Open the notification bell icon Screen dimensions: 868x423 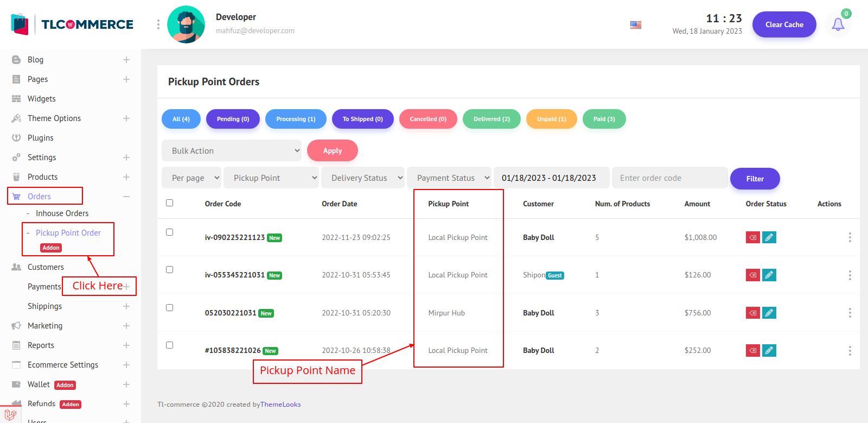[838, 24]
